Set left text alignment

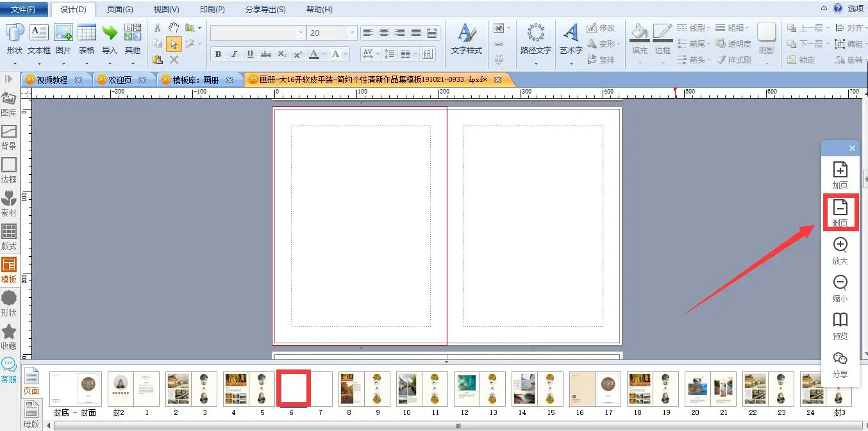[368, 33]
